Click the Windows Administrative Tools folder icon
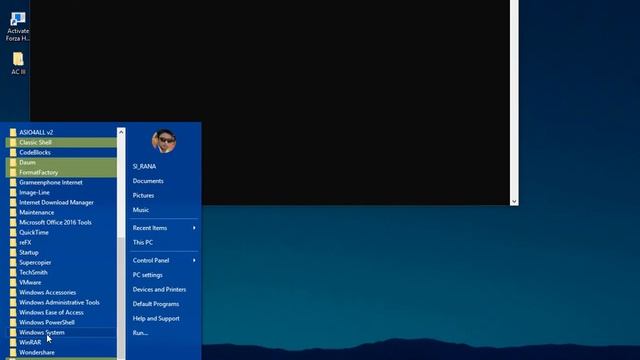The width and height of the screenshot is (640, 360). [13, 302]
